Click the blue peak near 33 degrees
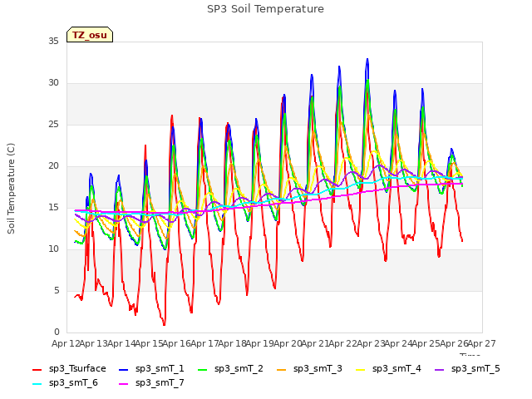 point(367,60)
